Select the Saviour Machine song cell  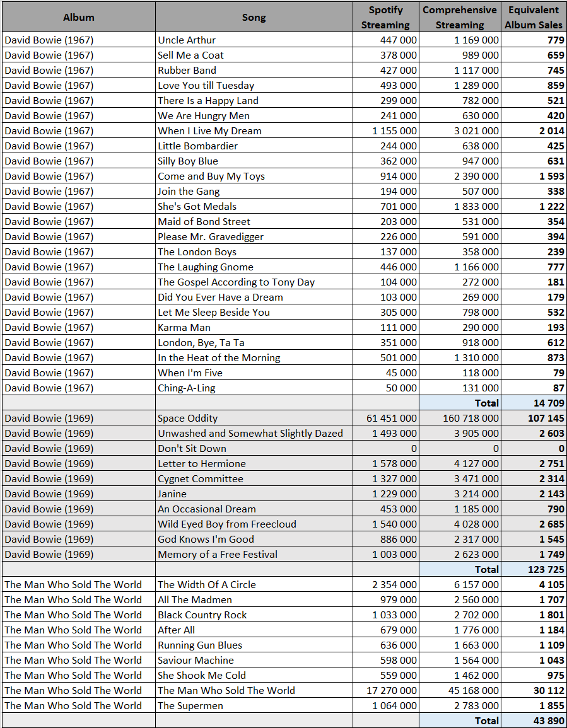(254, 661)
